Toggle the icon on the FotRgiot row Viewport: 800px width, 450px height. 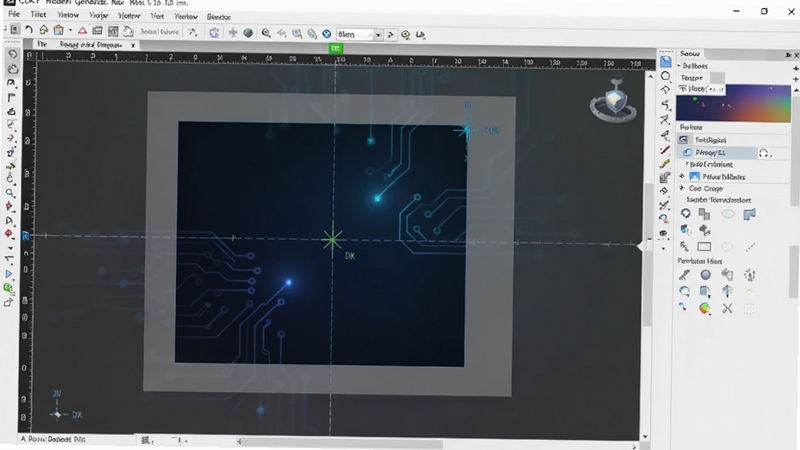(x=684, y=139)
